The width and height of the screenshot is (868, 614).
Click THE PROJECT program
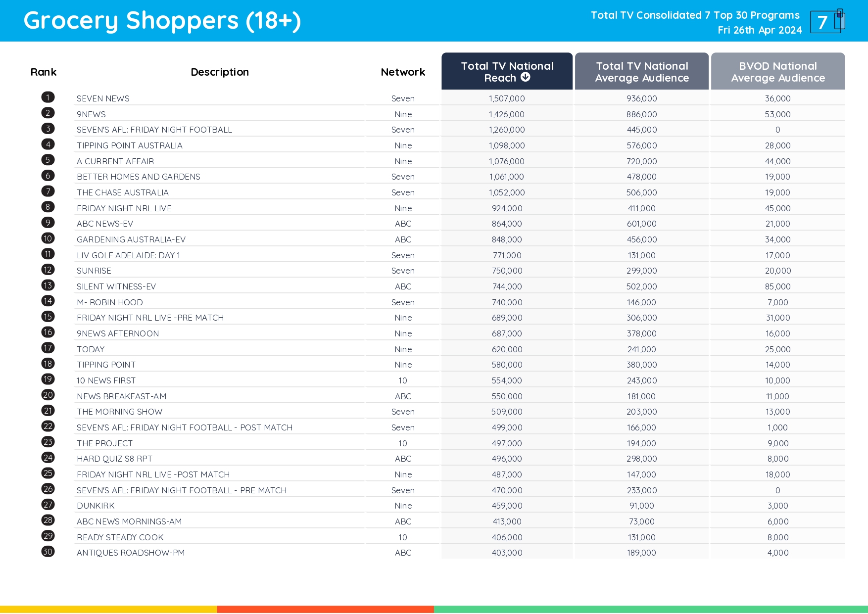(105, 443)
